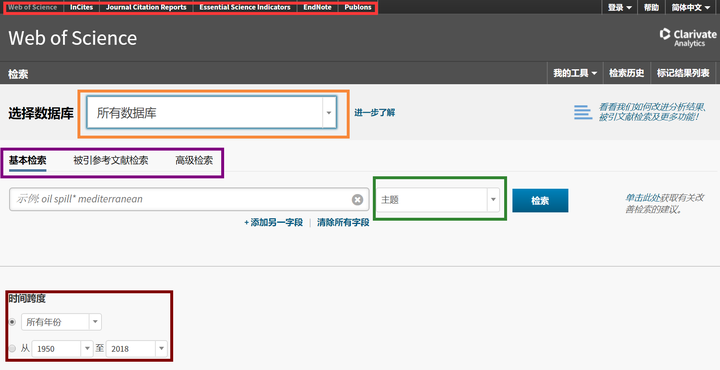Click the large Web of Science title
Image resolution: width=720 pixels, height=370 pixels.
coord(73,38)
